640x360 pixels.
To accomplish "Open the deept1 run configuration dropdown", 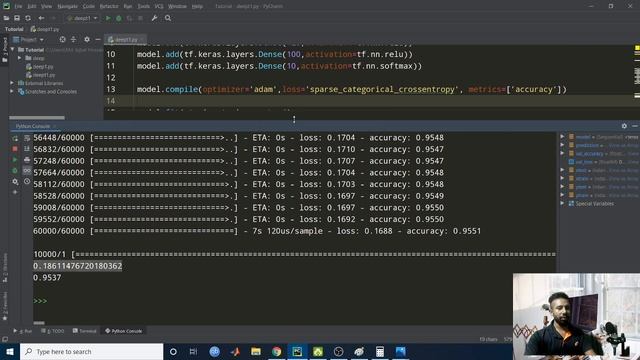I will point(82,18).
